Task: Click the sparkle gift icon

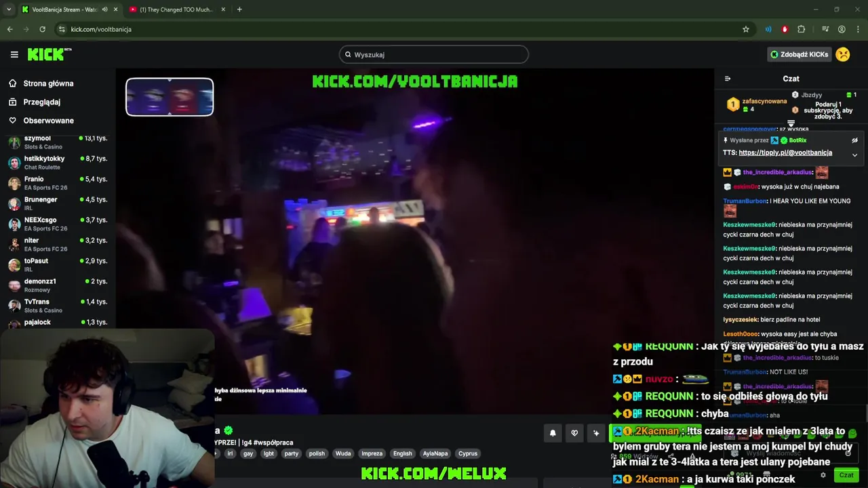Action: point(596,433)
